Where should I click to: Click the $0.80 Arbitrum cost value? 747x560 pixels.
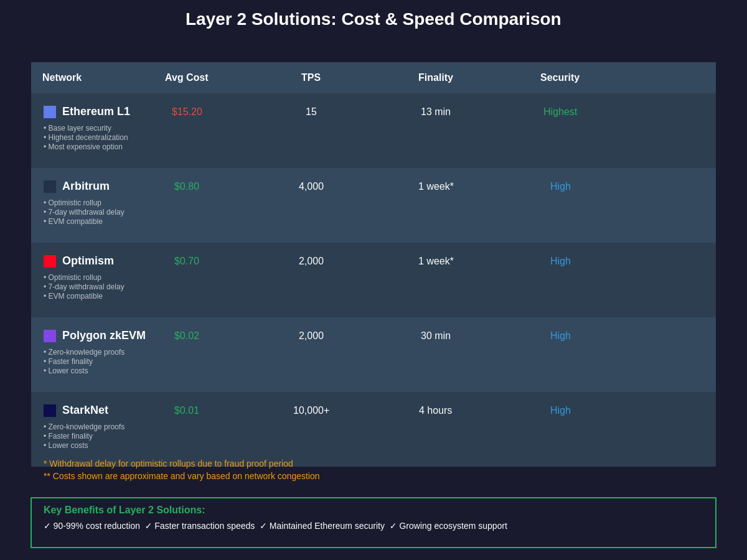click(x=187, y=187)
